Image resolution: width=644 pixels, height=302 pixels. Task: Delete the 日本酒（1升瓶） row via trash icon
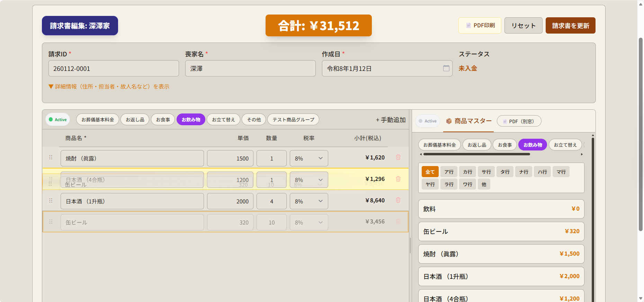398,200
